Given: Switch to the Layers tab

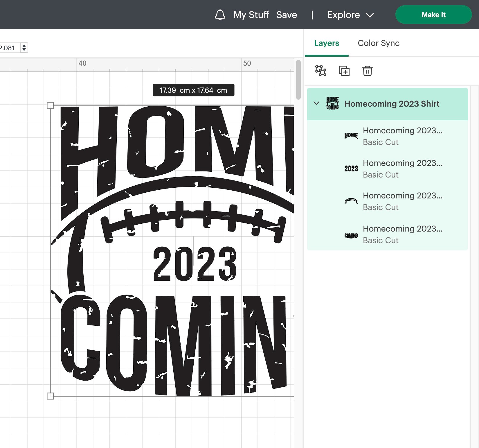Looking at the screenshot, I should coord(326,43).
